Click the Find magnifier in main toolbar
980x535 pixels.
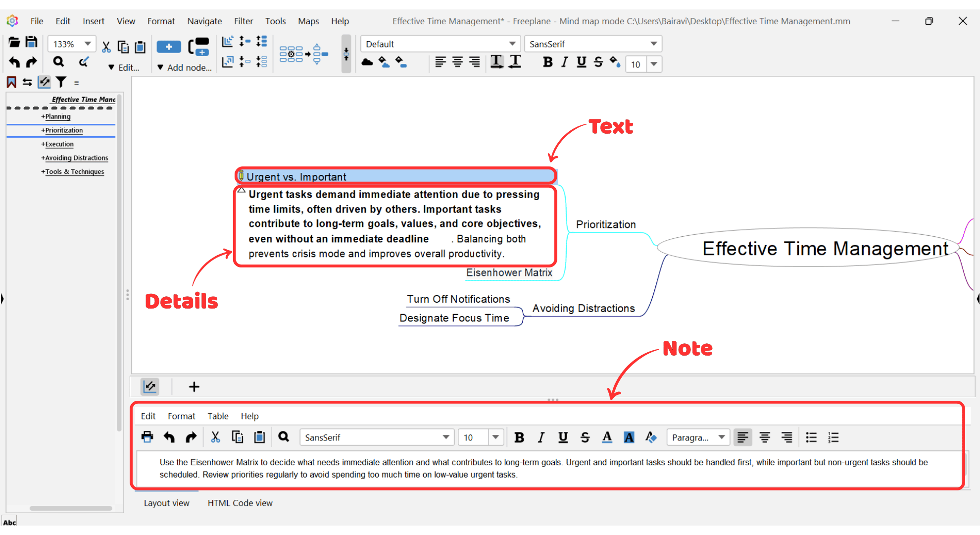click(x=58, y=62)
